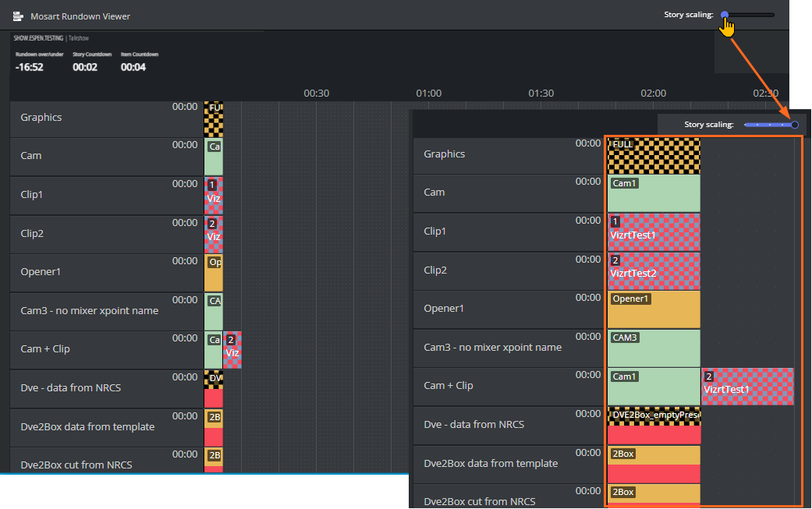Select the VizrtTest1 clip in Clip1 row
Image resolution: width=812 pixels, height=509 pixels.
(653, 232)
